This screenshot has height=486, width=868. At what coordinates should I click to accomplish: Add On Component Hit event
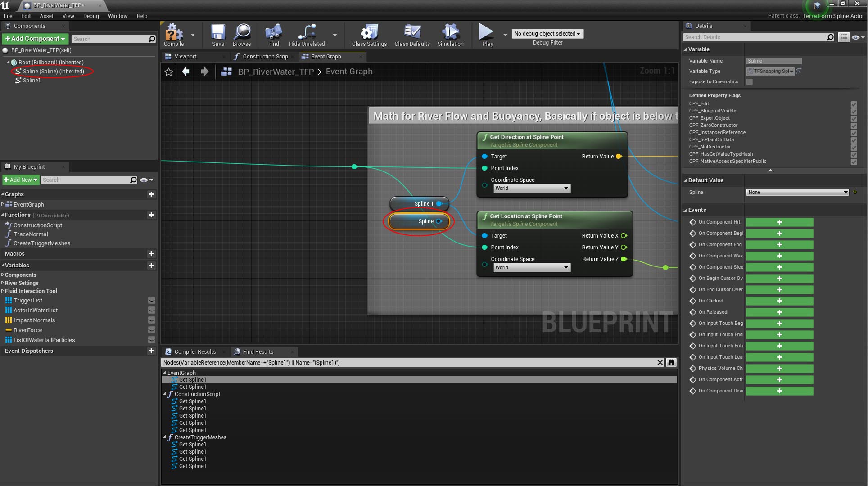coord(779,222)
